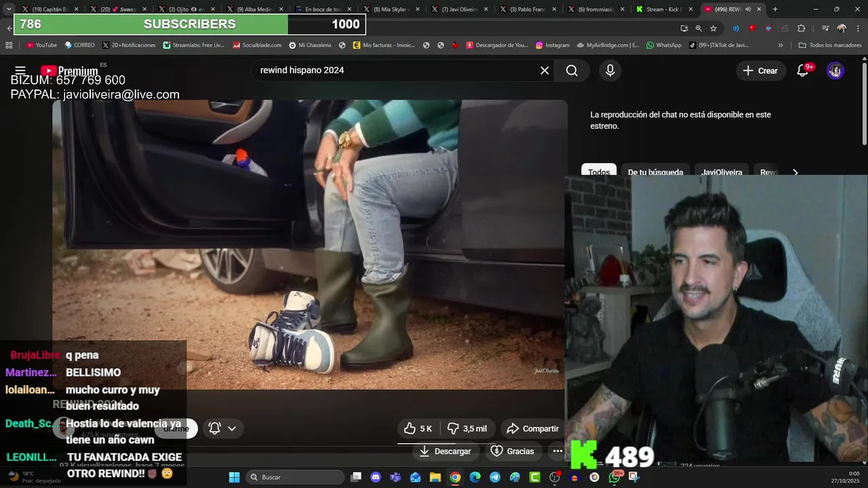Image resolution: width=868 pixels, height=488 pixels.
Task: Click the red YouTube extension icon
Action: [752, 28]
